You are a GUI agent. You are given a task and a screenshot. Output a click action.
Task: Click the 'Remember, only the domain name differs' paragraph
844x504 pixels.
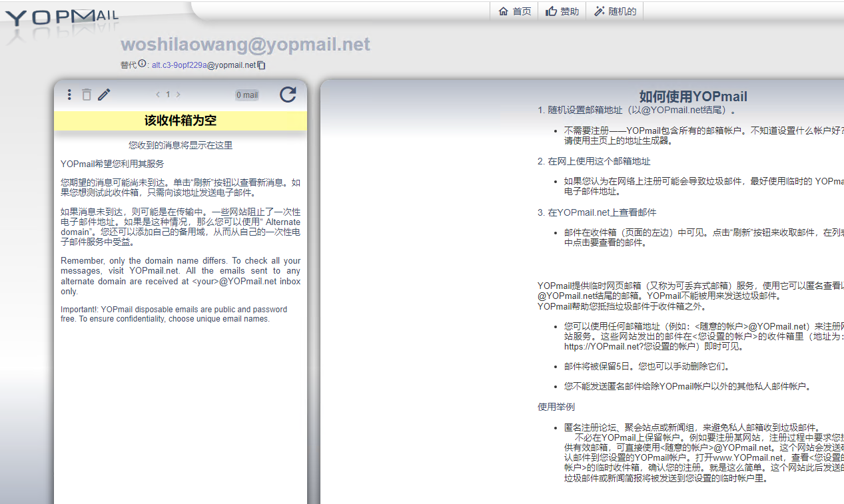coord(181,276)
